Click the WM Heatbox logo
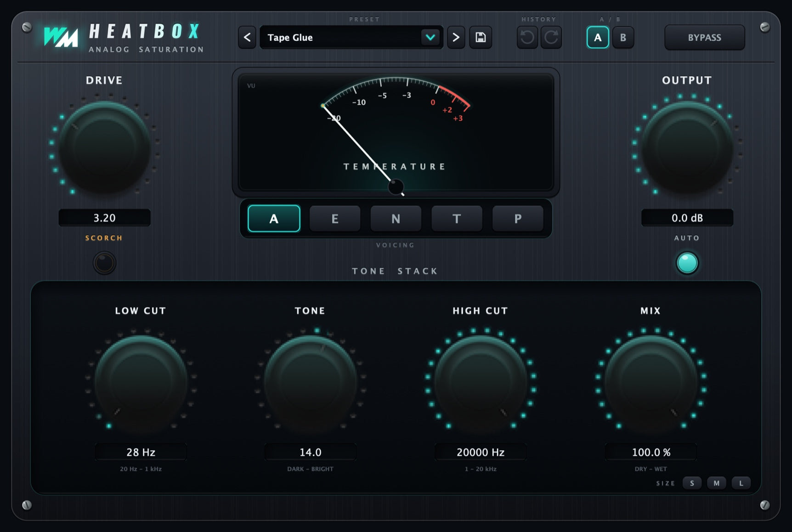This screenshot has width=792, height=532. coord(123,37)
